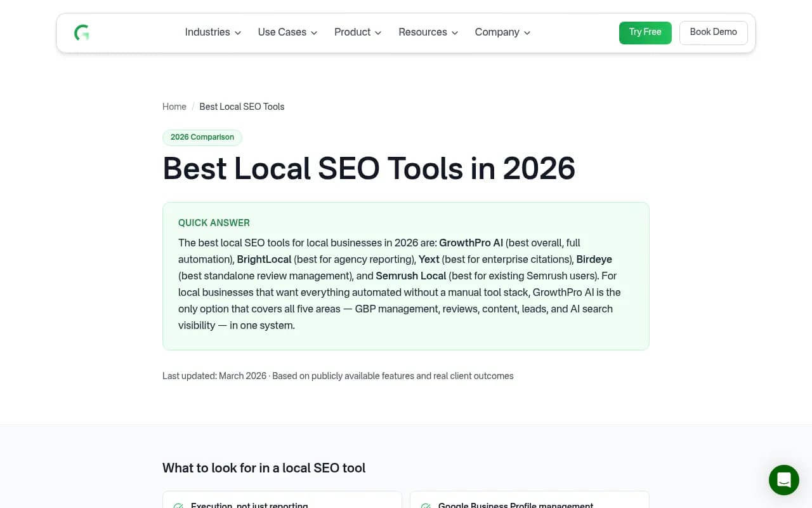Click the bold BrightLocal text
The height and width of the screenshot is (508, 812).
tap(264, 260)
